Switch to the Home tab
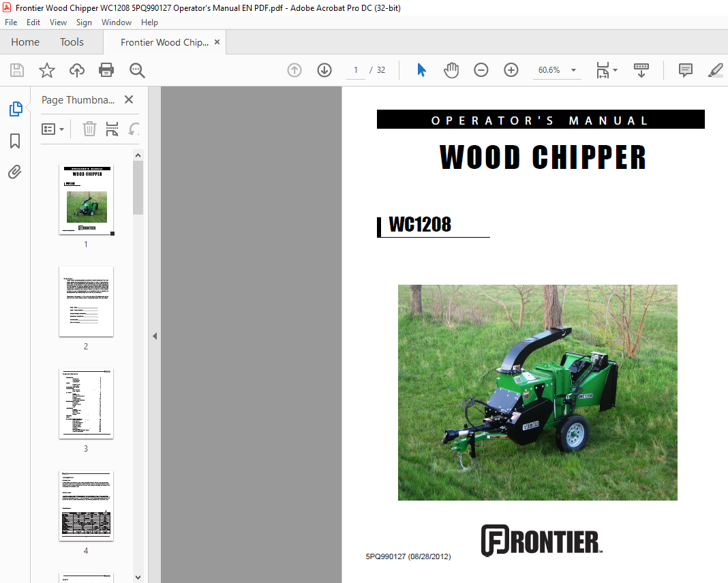 point(25,42)
